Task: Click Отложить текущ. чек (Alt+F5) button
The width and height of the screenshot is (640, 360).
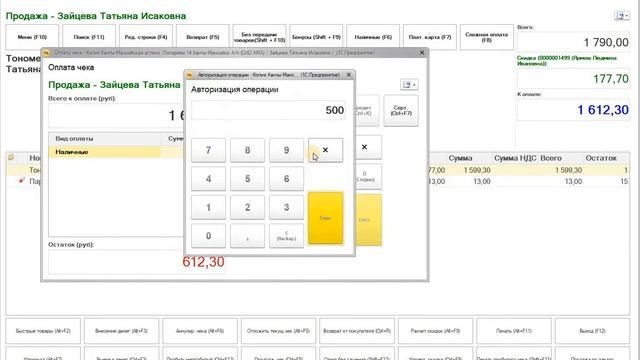Action: click(278, 331)
